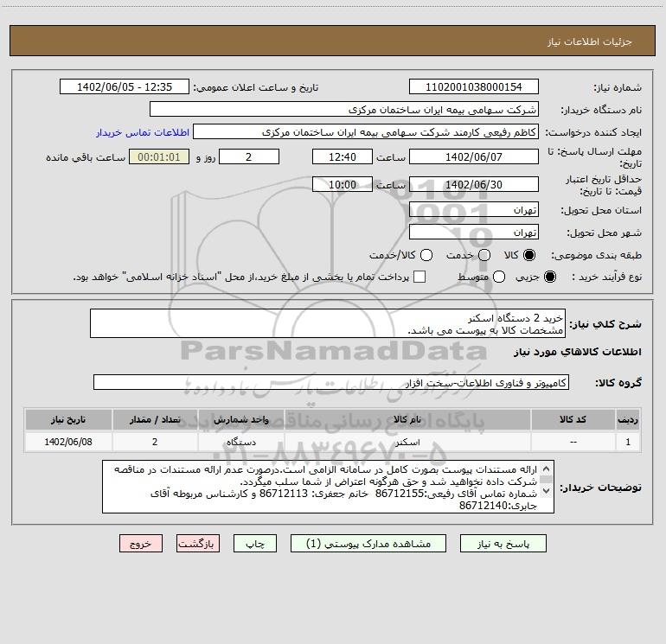Click the اسکنر item name cell
This screenshot has height=644, width=666.
tap(407, 442)
